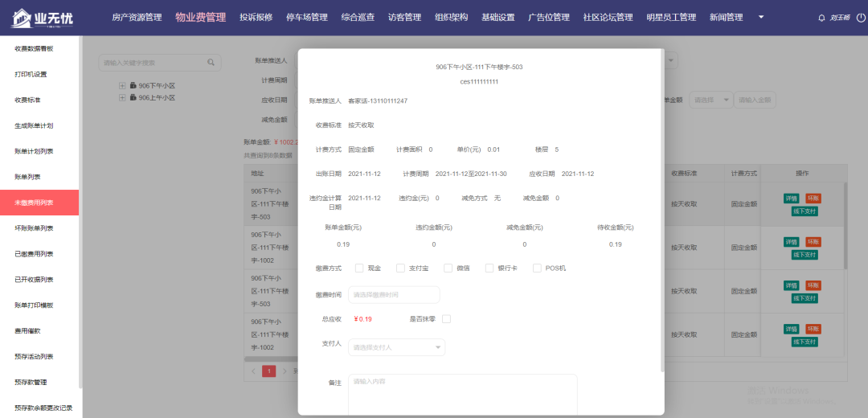Check 现金 payment method
868x418 pixels.
(x=359, y=268)
